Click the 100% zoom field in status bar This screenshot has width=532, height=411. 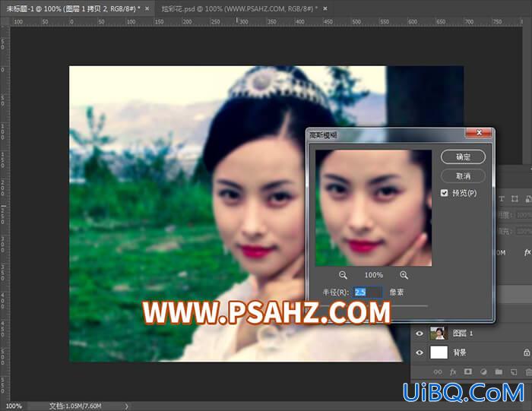pos(14,406)
